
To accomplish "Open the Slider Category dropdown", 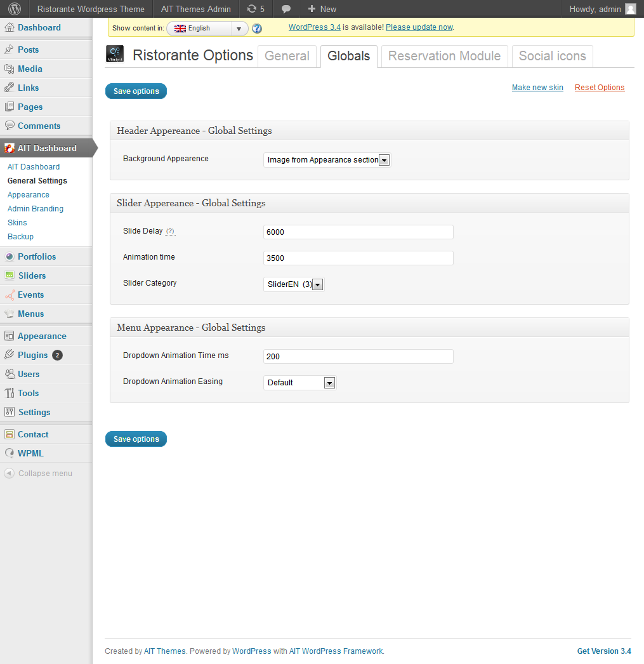I will (294, 284).
